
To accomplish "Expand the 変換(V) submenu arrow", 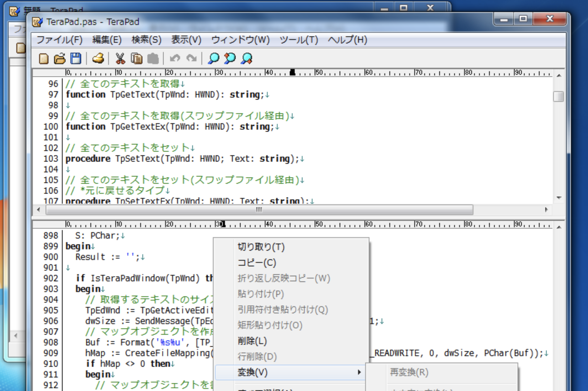I will tap(359, 372).
